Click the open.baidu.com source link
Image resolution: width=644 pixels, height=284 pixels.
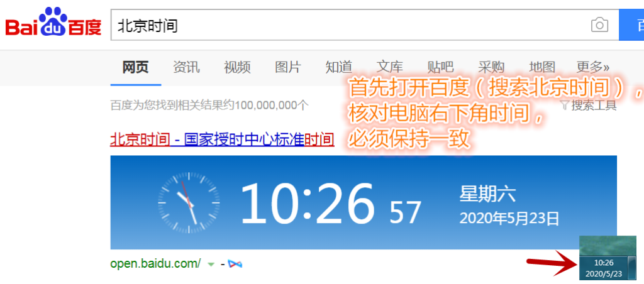(155, 264)
